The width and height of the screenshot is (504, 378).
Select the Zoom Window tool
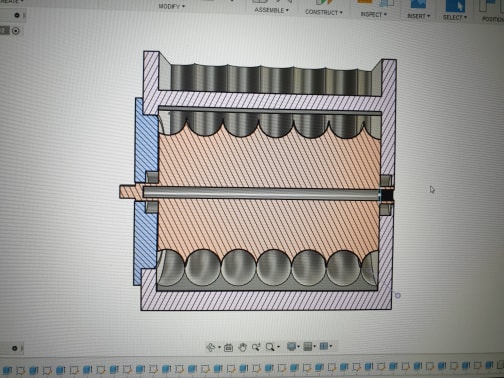pos(256,347)
